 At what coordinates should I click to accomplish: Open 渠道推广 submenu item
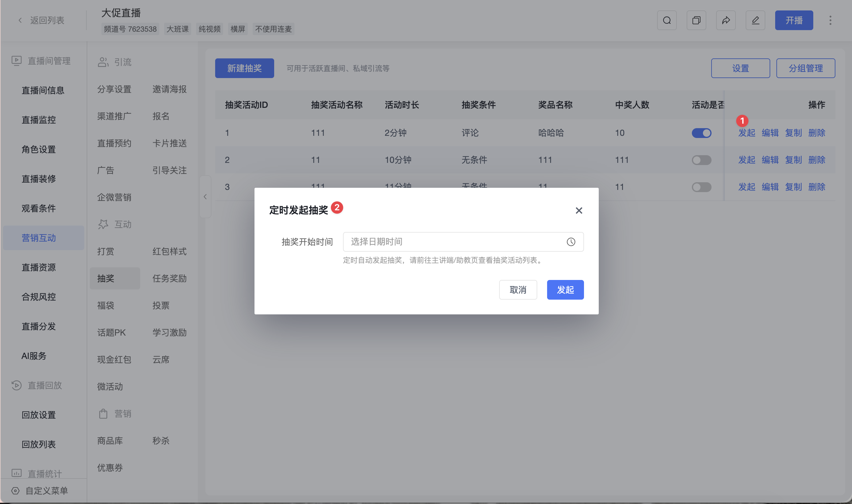click(x=114, y=116)
